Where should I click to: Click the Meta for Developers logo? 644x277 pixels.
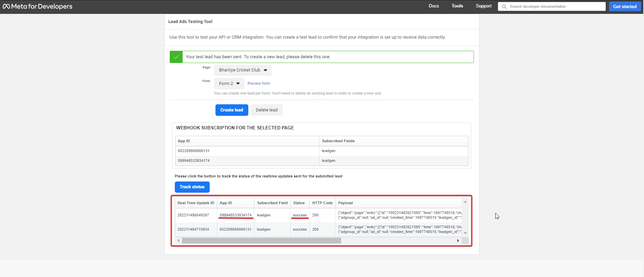(x=38, y=6)
